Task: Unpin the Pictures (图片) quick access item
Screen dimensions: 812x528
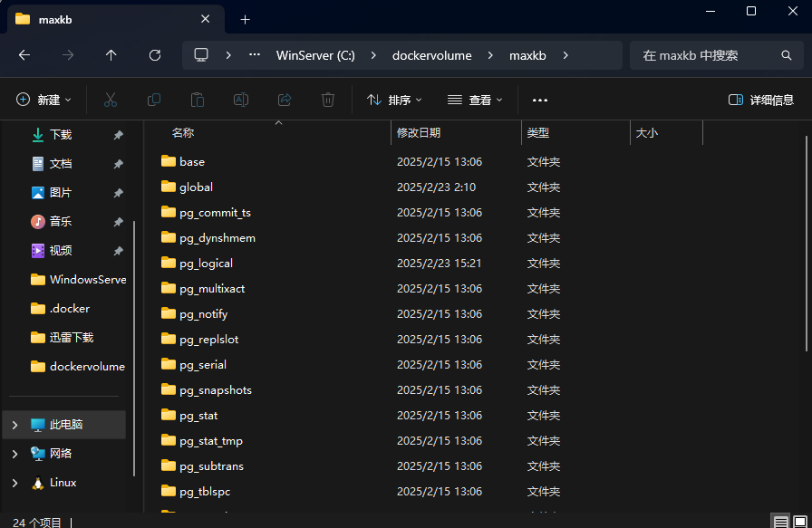Action: (118, 193)
